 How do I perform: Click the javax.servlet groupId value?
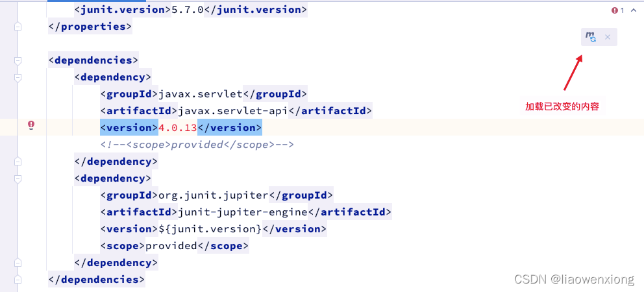201,94
